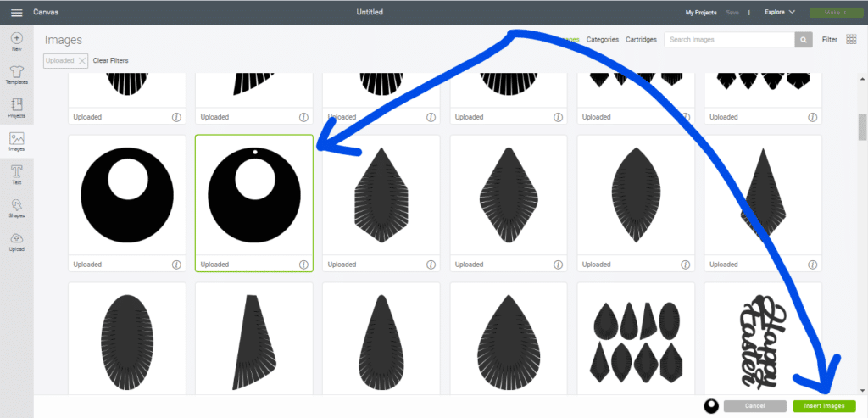The width and height of the screenshot is (868, 418).
Task: Open info for diamond fringe earring image
Action: pos(558,265)
